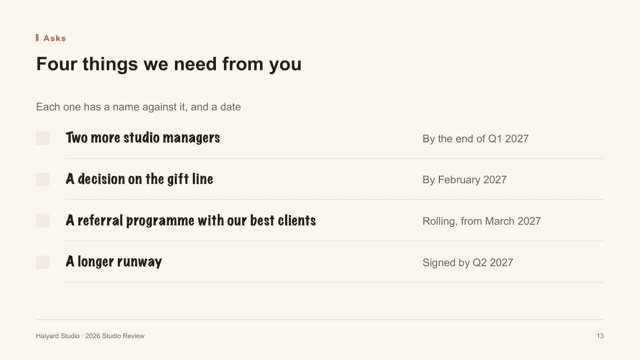Tick the box next to gift line decision
The height and width of the screenshot is (360, 640).
pyautogui.click(x=43, y=180)
